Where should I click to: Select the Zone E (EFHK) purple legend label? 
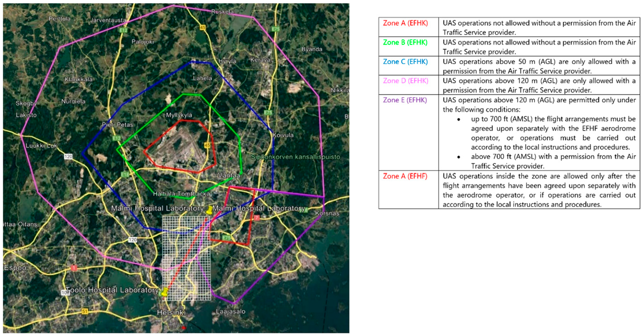pyautogui.click(x=405, y=100)
